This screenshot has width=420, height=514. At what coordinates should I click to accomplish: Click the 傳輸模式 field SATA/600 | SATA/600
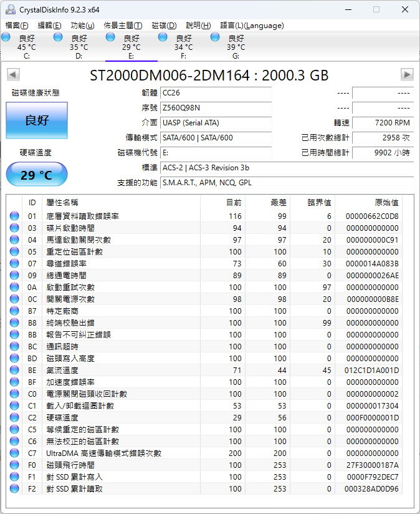click(216, 138)
